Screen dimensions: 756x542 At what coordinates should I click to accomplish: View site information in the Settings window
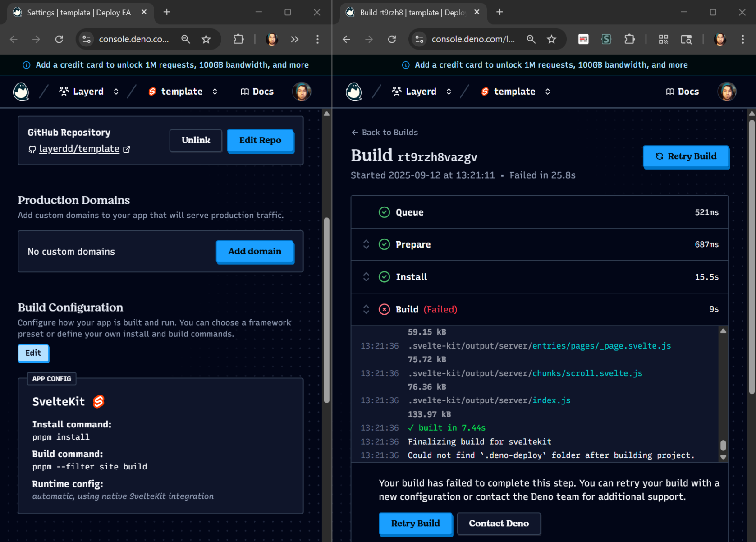(x=87, y=39)
